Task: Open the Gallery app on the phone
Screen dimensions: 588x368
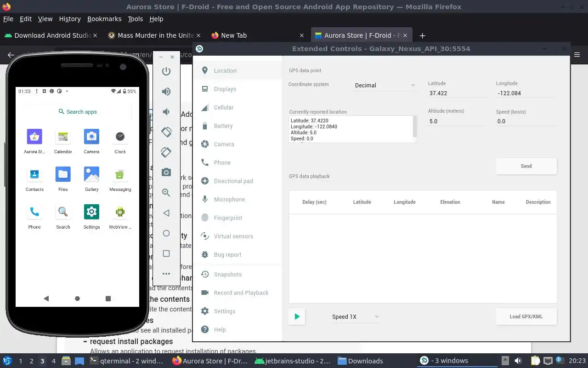Action: pyautogui.click(x=91, y=179)
